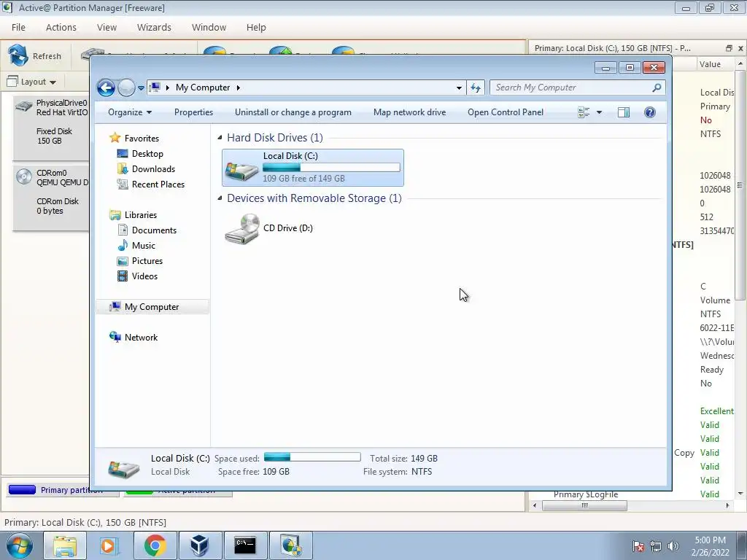Select Network in navigation pane
Screen dimensions: 747x560
[141, 338]
